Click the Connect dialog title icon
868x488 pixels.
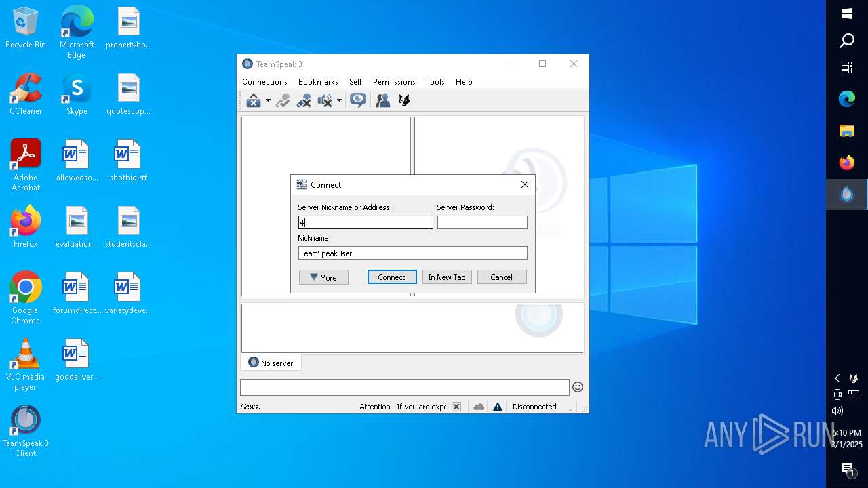[302, 184]
